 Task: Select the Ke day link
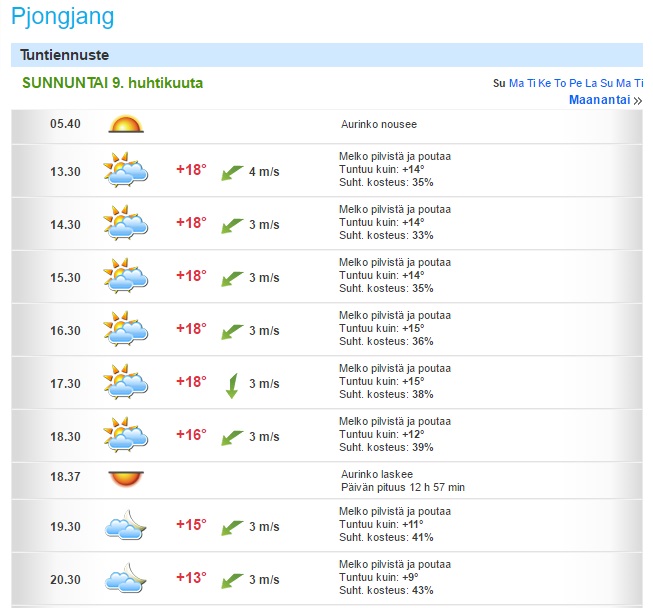point(544,84)
